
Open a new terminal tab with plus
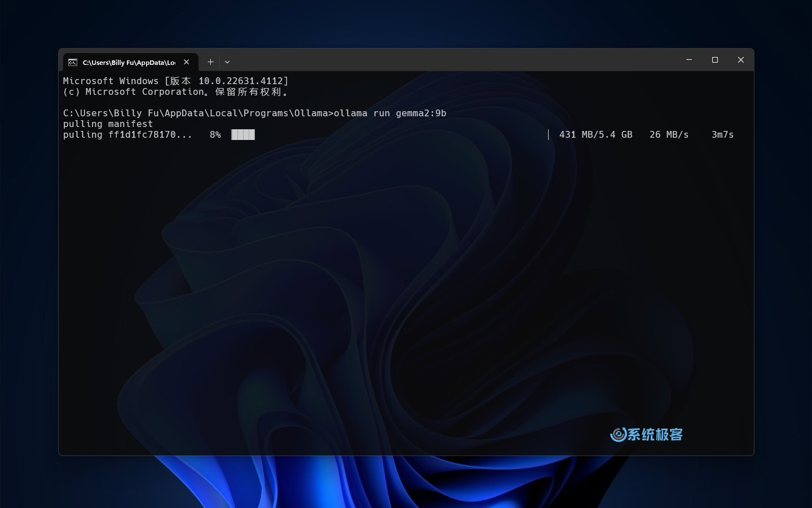210,62
